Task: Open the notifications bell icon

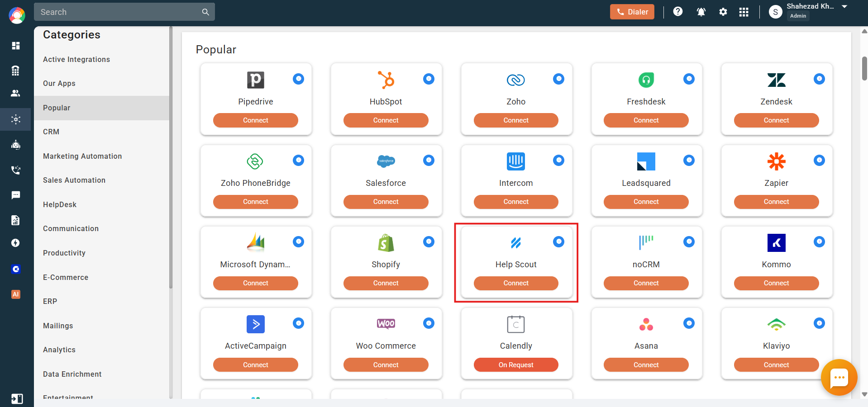Action: pyautogui.click(x=701, y=12)
